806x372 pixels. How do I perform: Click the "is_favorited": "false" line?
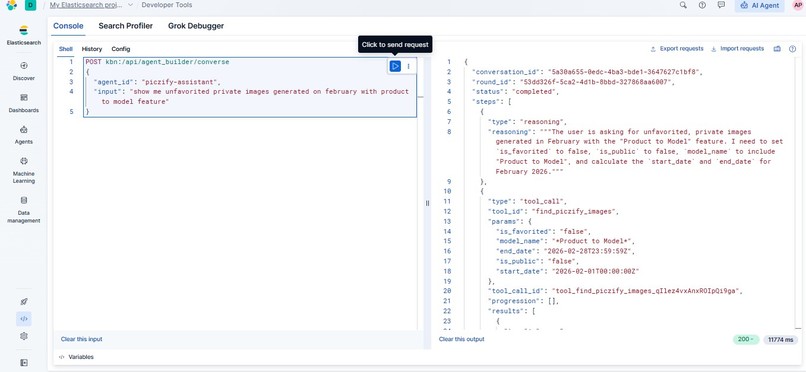[x=543, y=232]
